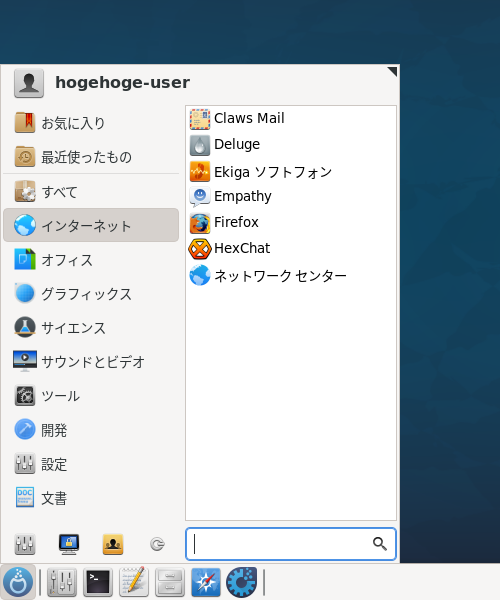The width and height of the screenshot is (500, 600).
Task: Select the お気に入り category
Action: pos(91,123)
